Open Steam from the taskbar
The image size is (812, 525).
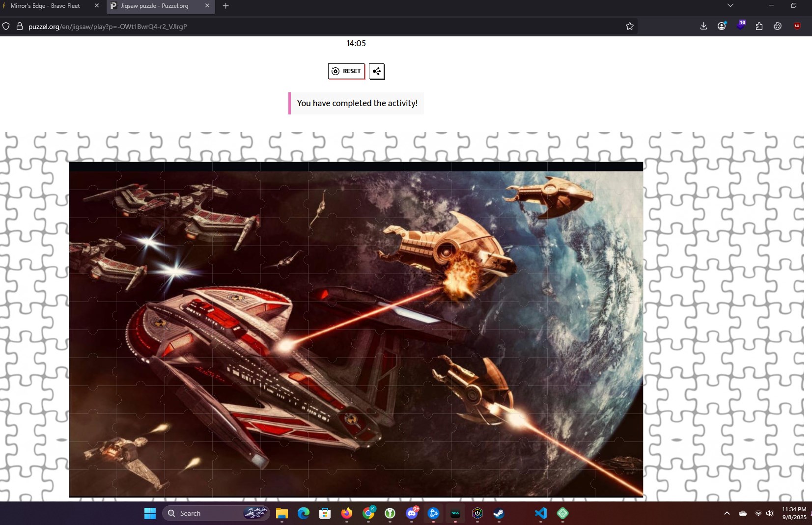coord(499,514)
